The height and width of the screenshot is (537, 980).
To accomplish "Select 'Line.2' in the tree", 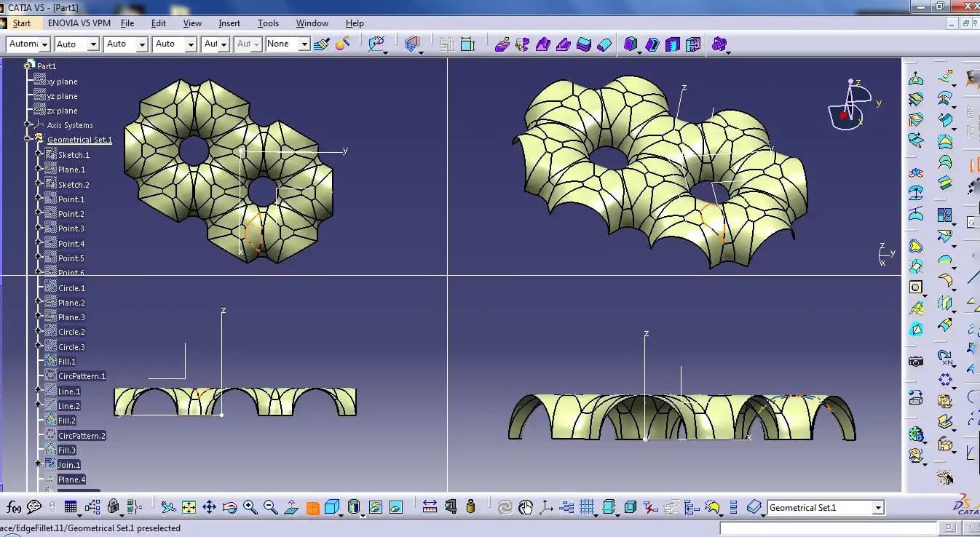I will click(x=68, y=406).
